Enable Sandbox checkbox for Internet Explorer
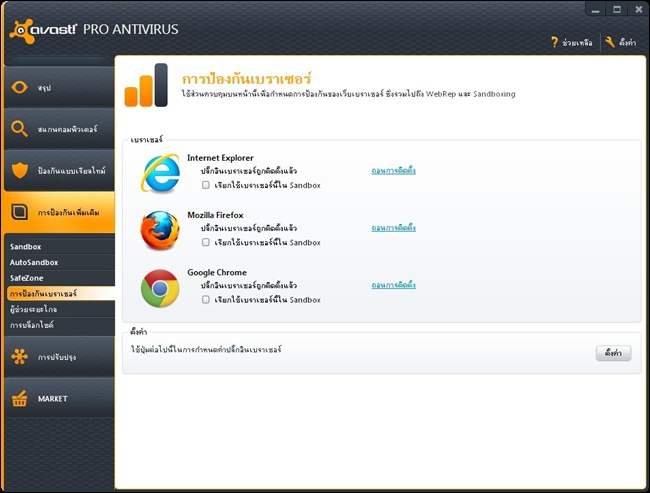This screenshot has width=650, height=493. (206, 185)
